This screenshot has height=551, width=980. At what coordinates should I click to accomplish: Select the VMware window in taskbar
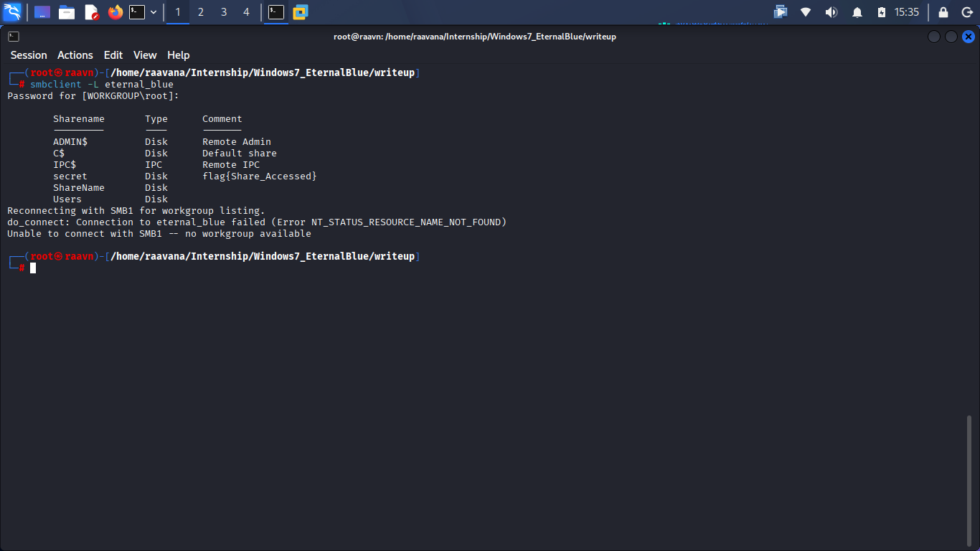[300, 12]
